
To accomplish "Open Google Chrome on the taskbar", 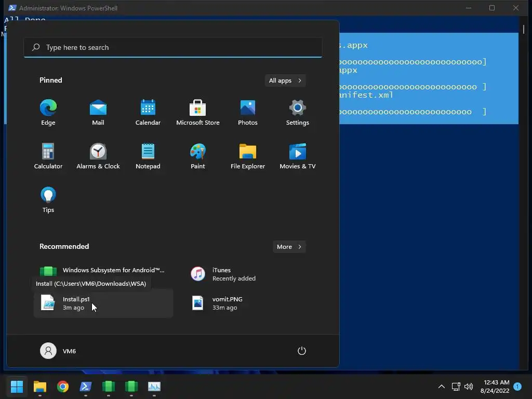I will click(x=63, y=387).
